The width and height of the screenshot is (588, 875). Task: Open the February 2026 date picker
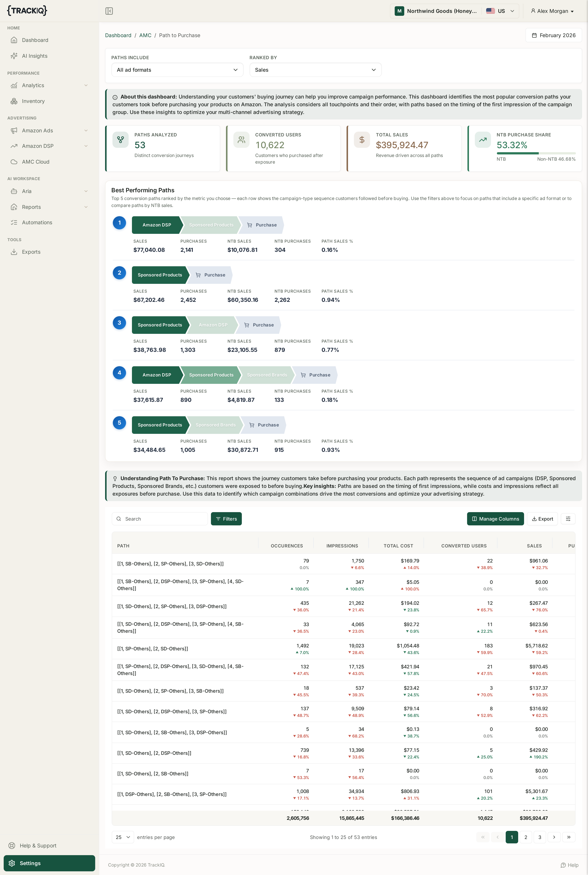(553, 35)
